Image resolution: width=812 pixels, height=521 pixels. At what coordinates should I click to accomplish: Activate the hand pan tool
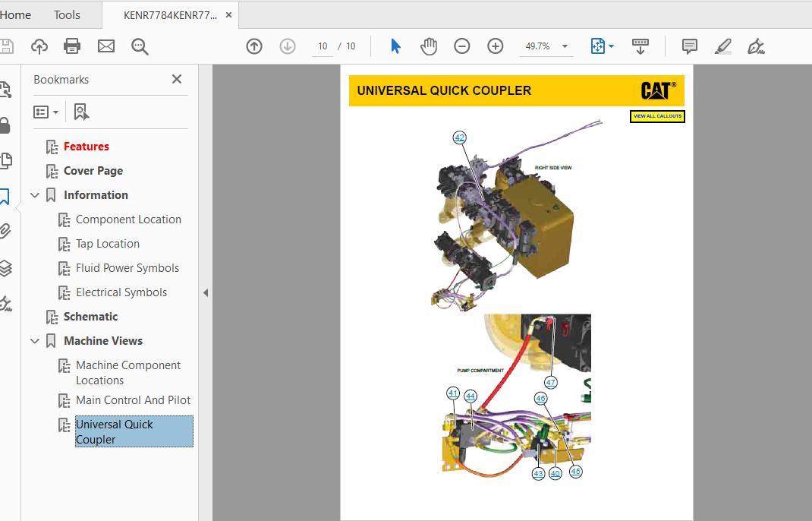[x=429, y=46]
